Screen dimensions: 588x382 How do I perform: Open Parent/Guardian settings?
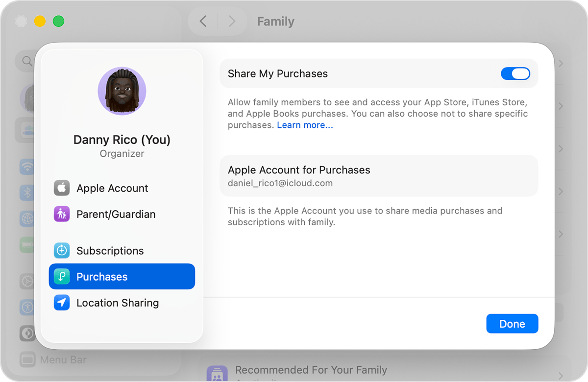pos(116,214)
